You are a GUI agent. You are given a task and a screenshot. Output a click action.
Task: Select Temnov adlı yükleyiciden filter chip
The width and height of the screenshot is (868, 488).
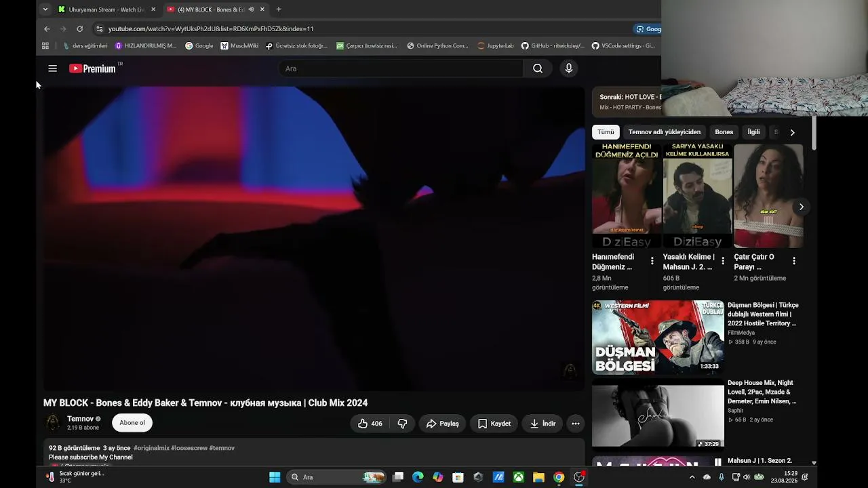click(x=665, y=132)
